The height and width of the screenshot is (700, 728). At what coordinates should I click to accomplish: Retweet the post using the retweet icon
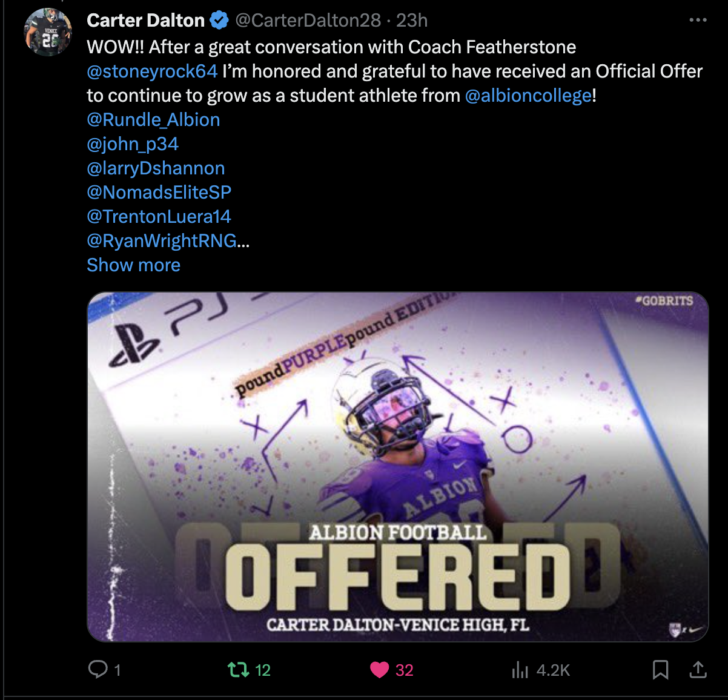[x=238, y=670]
